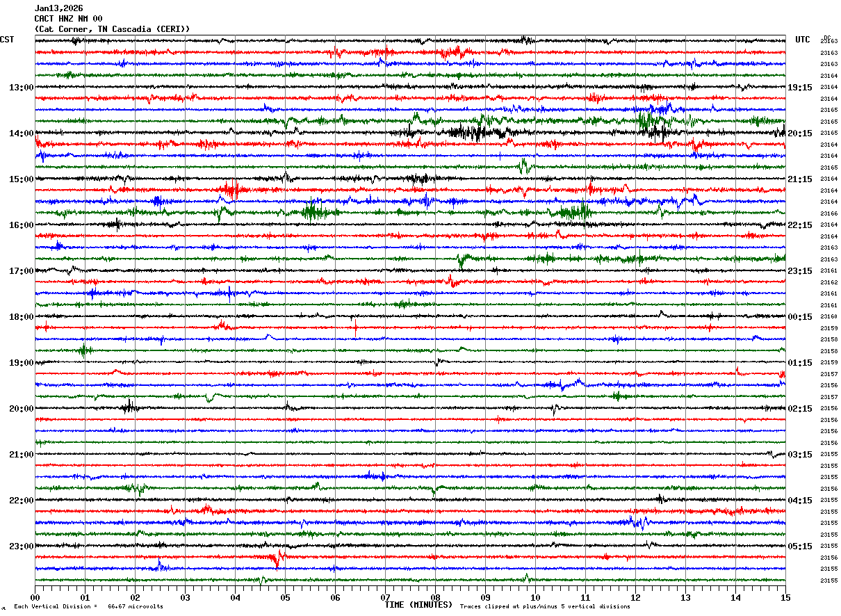Select the 13:00 CST time label
Screen dimensions: 841x616
[x=22, y=88]
